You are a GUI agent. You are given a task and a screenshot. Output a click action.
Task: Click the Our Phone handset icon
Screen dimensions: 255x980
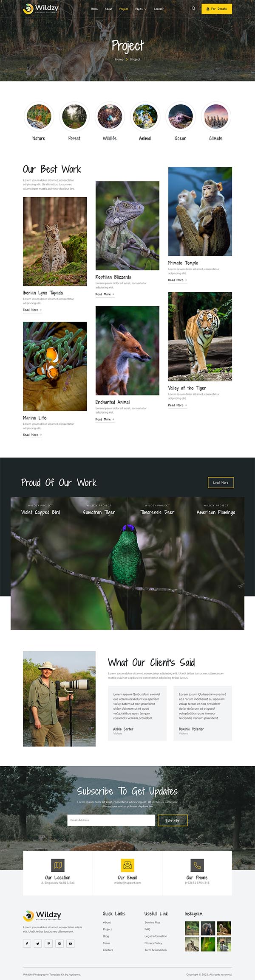tap(197, 865)
